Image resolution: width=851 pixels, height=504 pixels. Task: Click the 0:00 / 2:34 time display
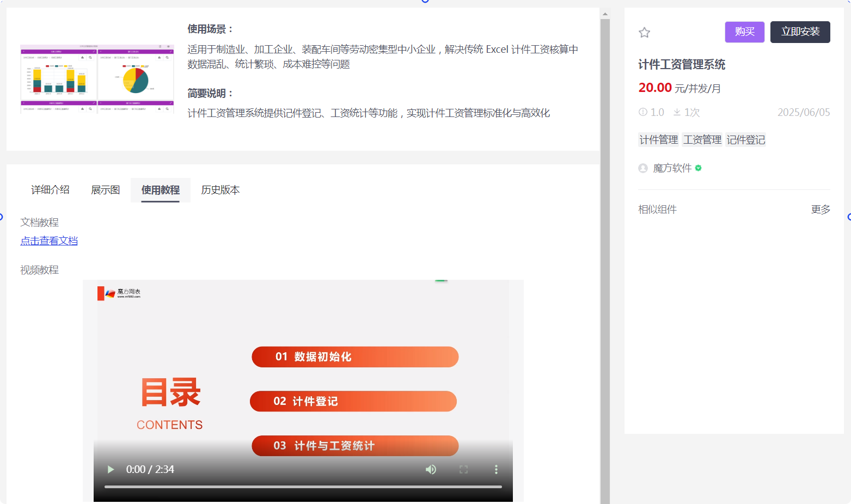[150, 469]
